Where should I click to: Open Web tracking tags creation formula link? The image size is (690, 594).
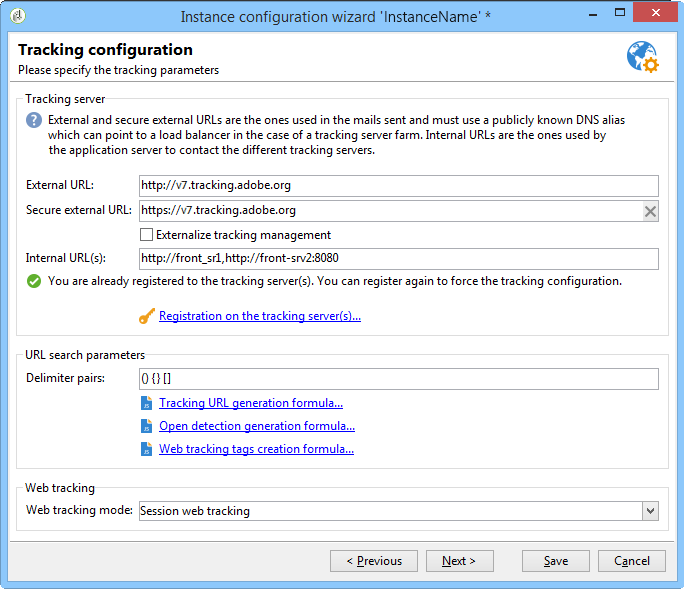click(256, 449)
